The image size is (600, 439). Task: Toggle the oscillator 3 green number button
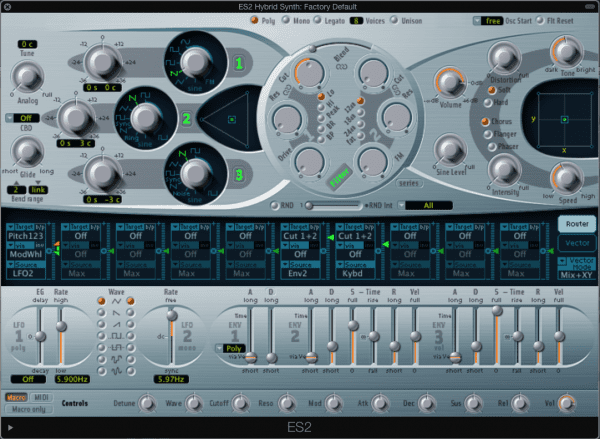[x=239, y=176]
